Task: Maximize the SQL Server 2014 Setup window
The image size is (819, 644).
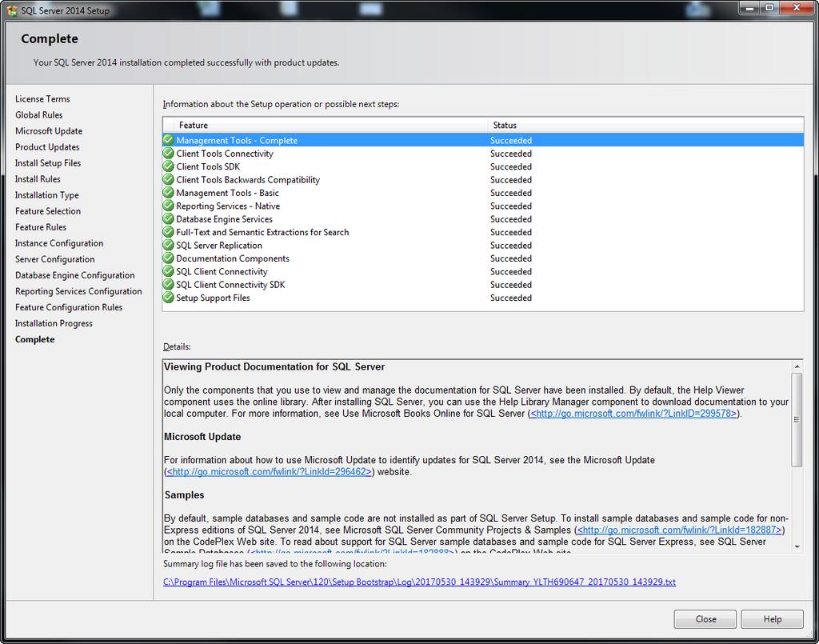Action: (769, 7)
